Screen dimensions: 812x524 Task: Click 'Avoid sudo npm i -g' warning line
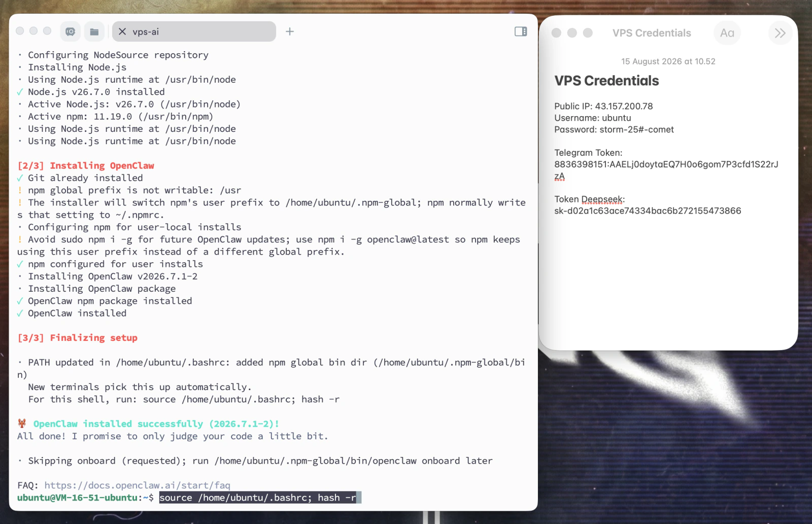(x=269, y=246)
